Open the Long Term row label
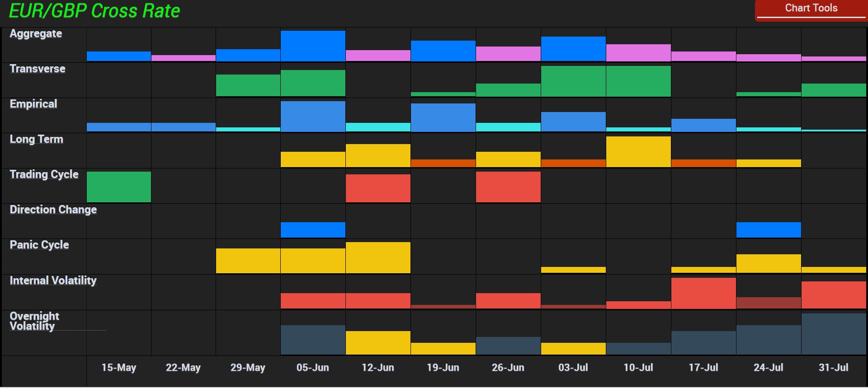 [36, 140]
